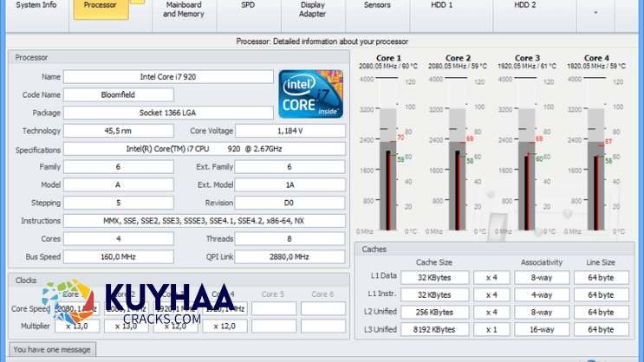Screen dimensions: 644x362
Task: Click the processor Name field
Action: tap(166, 77)
